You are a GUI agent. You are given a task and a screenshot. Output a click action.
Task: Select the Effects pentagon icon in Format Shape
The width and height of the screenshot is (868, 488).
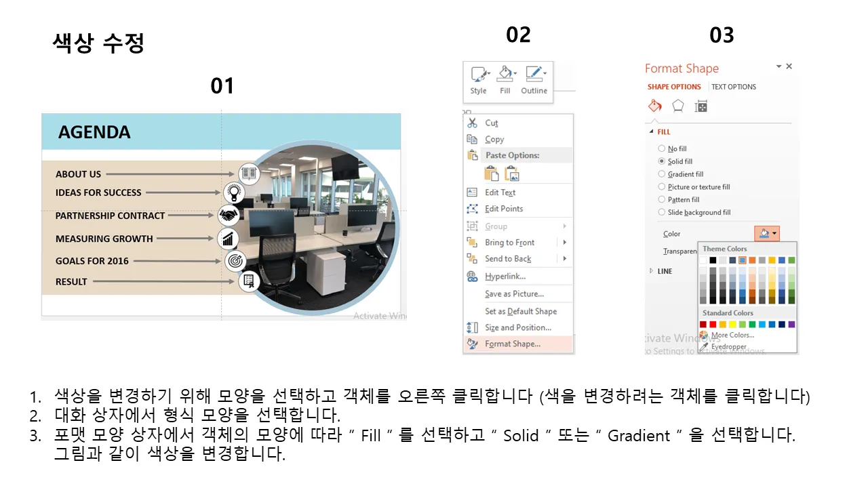(x=677, y=106)
